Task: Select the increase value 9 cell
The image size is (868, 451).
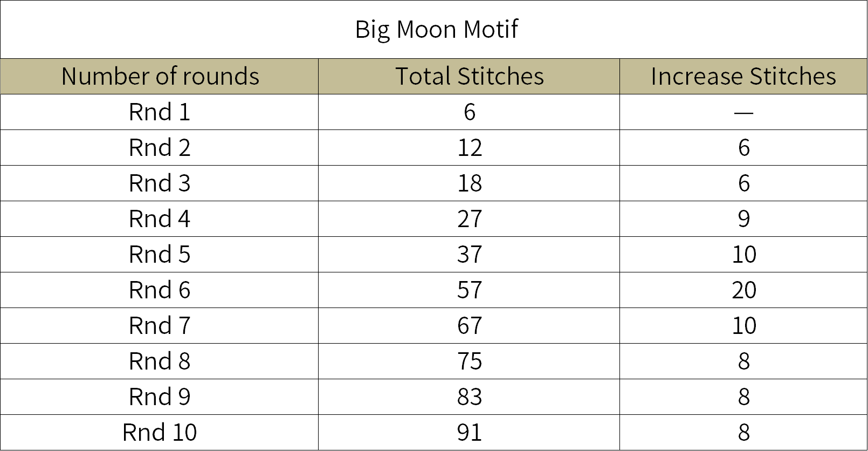Action: point(743,218)
